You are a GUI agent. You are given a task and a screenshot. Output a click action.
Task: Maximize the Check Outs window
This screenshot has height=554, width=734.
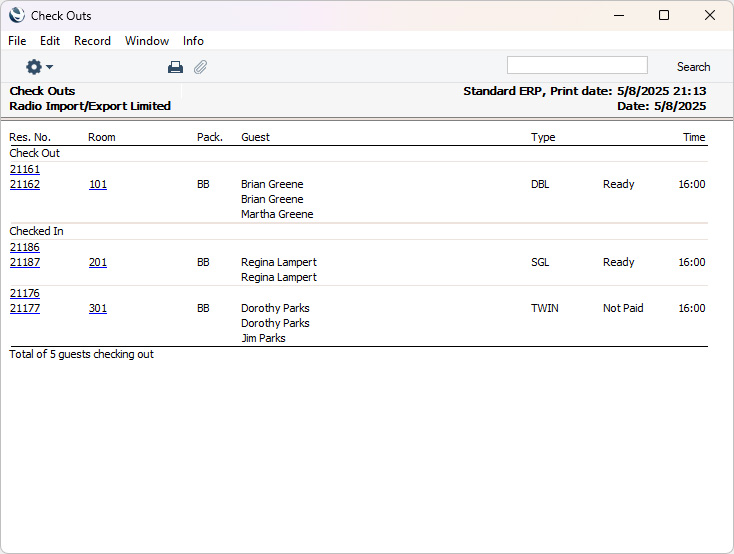pyautogui.click(x=664, y=15)
